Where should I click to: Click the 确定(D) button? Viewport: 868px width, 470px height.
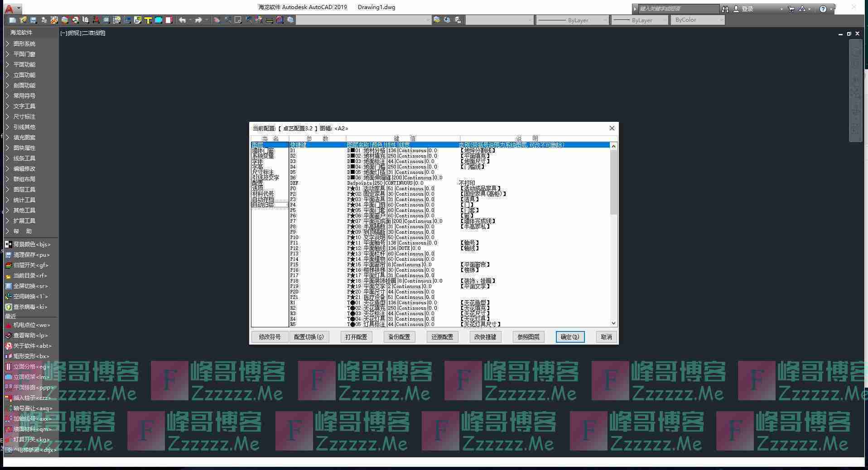click(x=569, y=337)
